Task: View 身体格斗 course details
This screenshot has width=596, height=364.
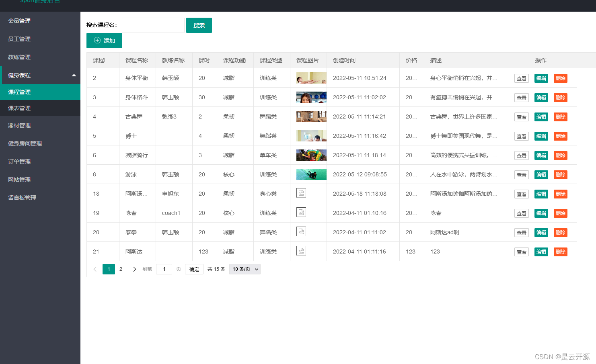Action: 522,98
